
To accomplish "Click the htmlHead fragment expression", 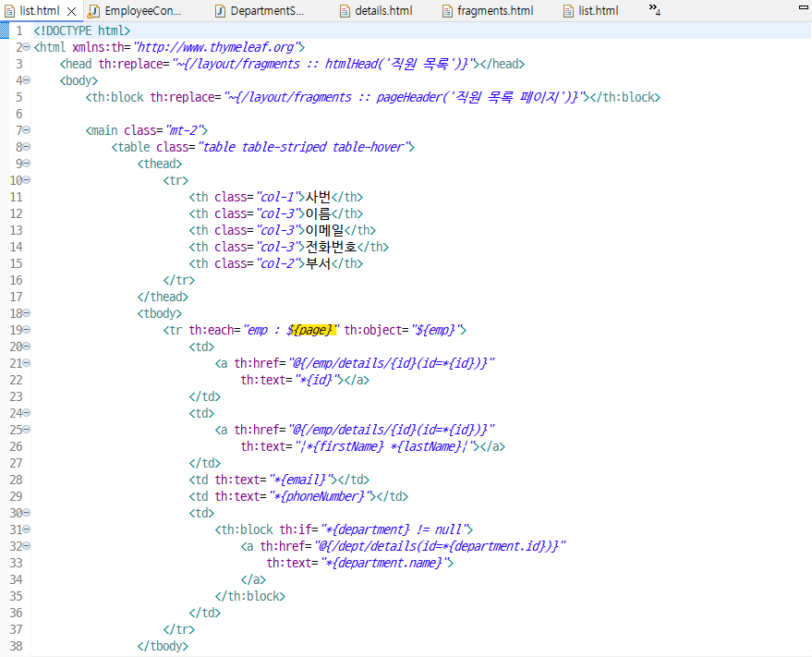I will click(x=321, y=64).
